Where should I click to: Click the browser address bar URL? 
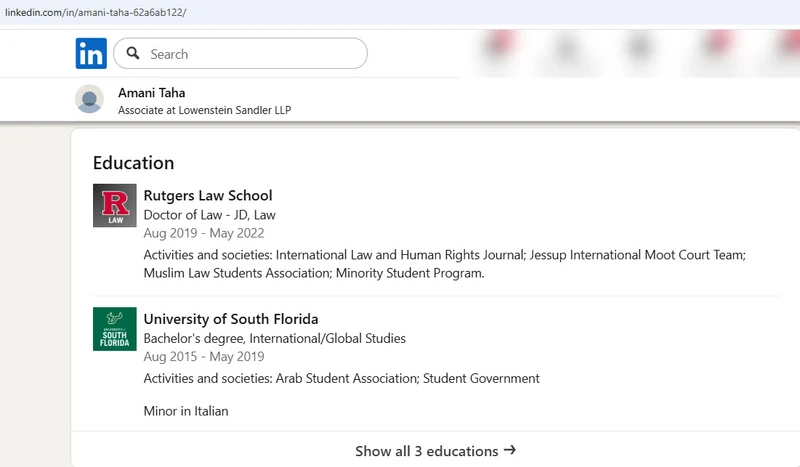point(96,12)
